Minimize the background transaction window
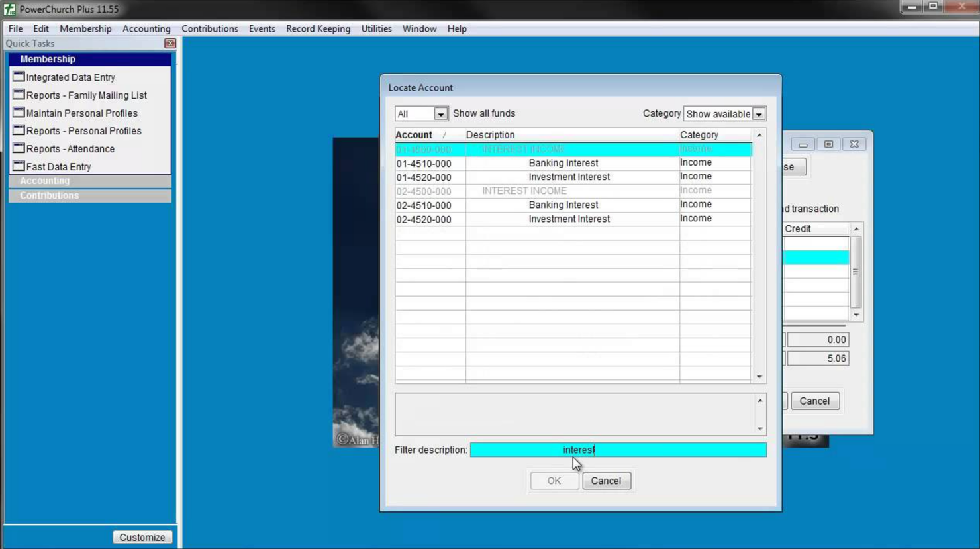The image size is (980, 549). point(803,144)
